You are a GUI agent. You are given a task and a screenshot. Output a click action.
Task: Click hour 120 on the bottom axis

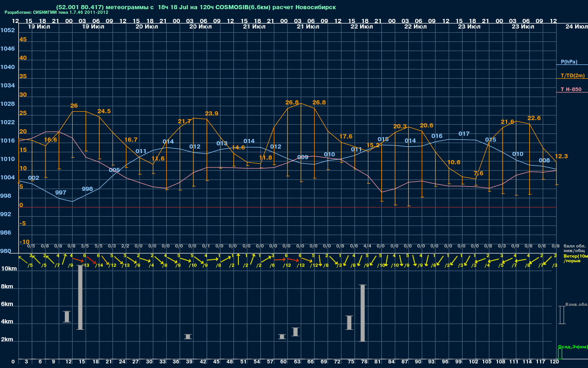pyautogui.click(x=554, y=362)
